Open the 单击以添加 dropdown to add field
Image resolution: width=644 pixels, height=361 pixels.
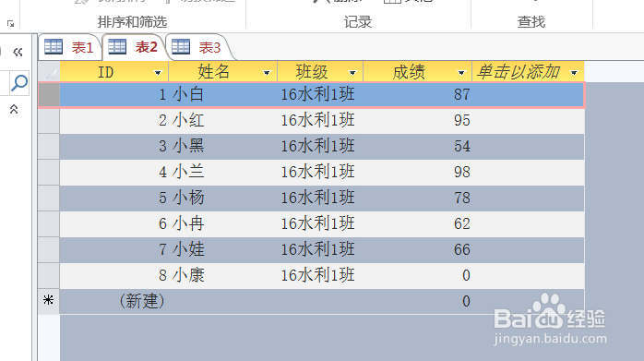coord(574,73)
